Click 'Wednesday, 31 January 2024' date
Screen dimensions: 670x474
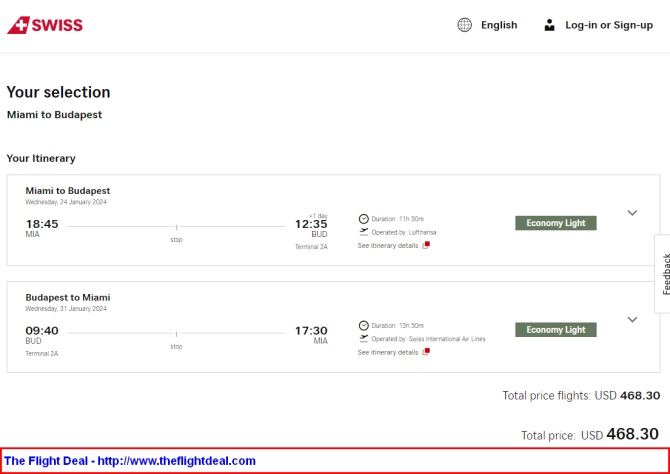pos(66,309)
